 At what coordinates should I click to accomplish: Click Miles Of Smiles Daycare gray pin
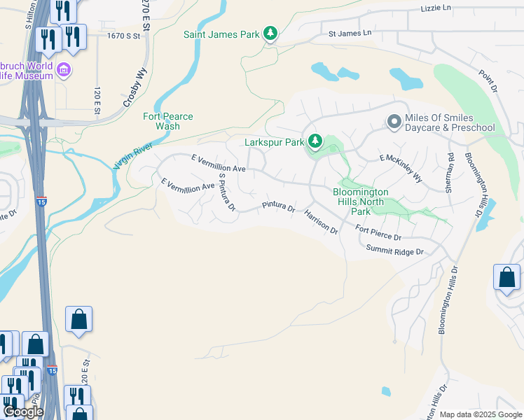click(x=394, y=122)
